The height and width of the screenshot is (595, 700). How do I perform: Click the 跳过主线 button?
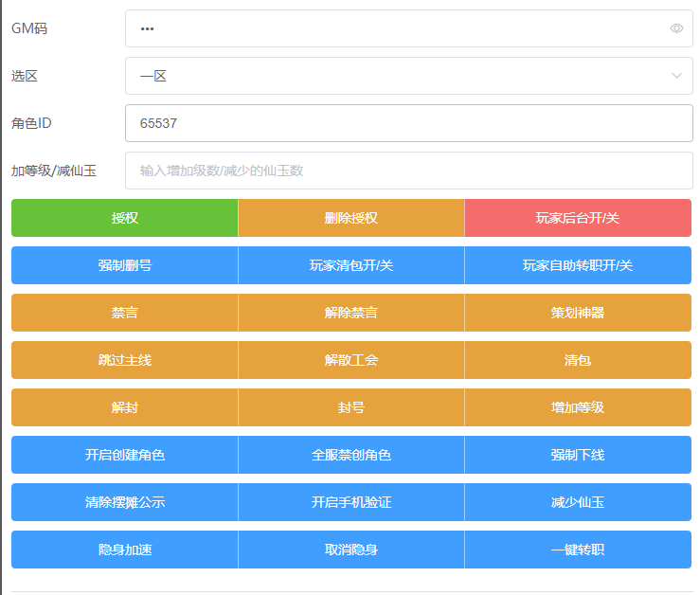pos(125,360)
